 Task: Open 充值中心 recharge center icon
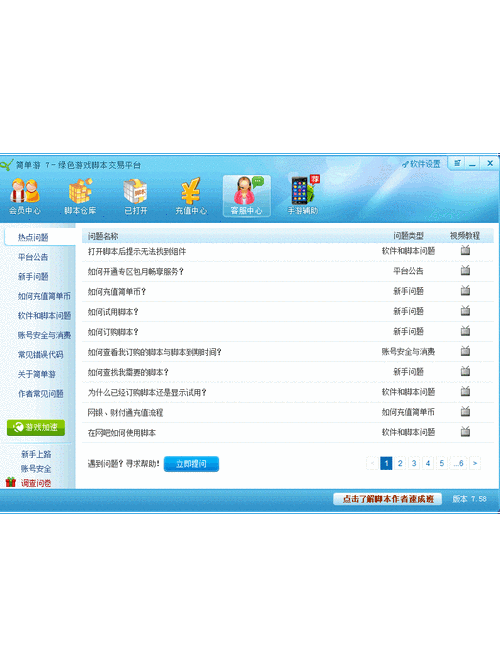(191, 197)
